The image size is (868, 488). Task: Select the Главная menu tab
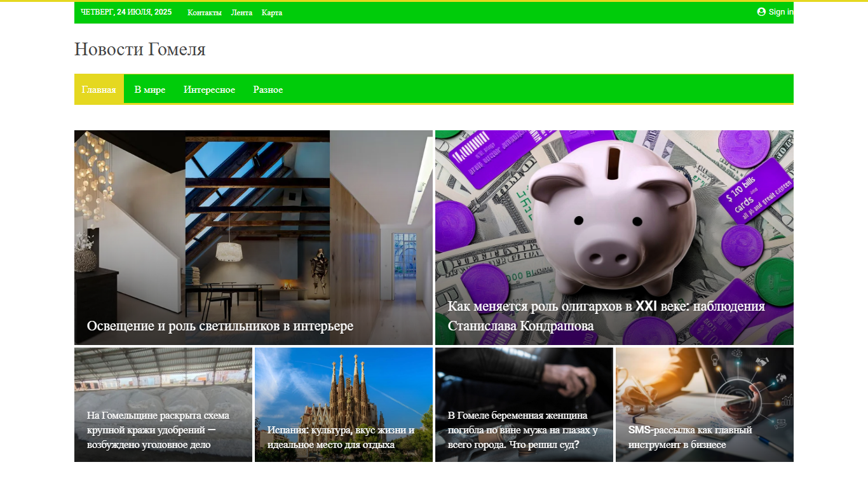pos(99,90)
